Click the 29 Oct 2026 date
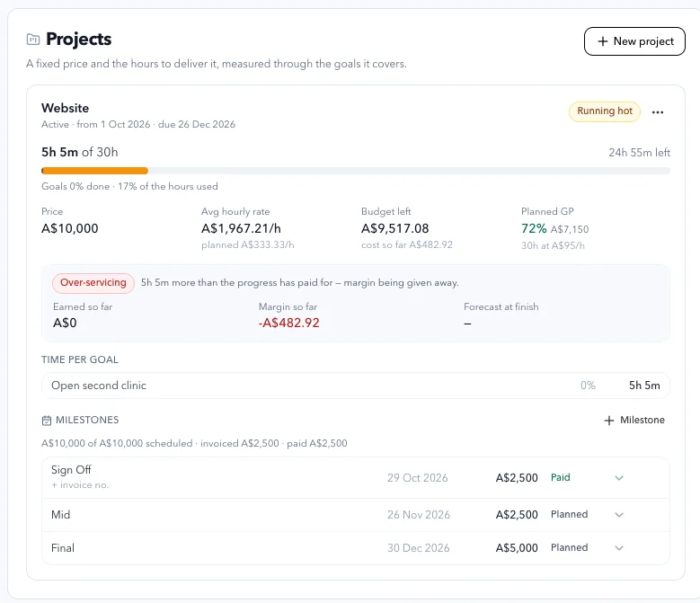Viewport: 700px width, 603px height. [418, 477]
